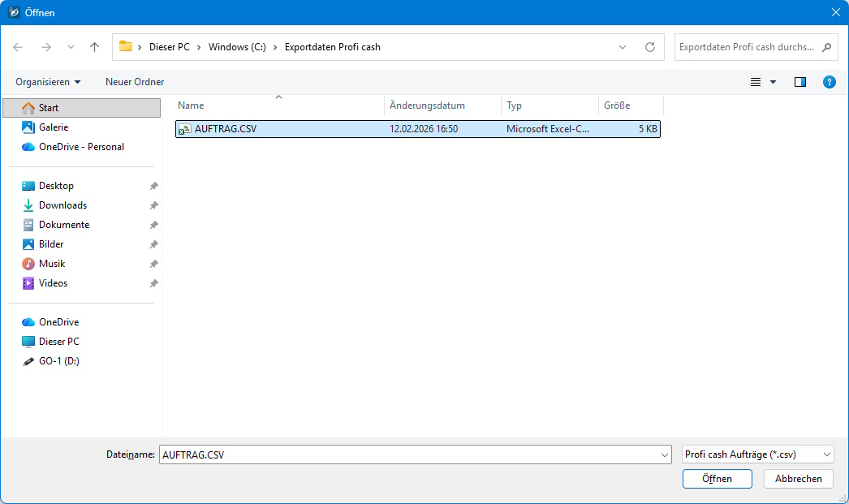Screen dimensions: 849x504
Task: Sort files by the Name column header
Action: pyautogui.click(x=190, y=106)
